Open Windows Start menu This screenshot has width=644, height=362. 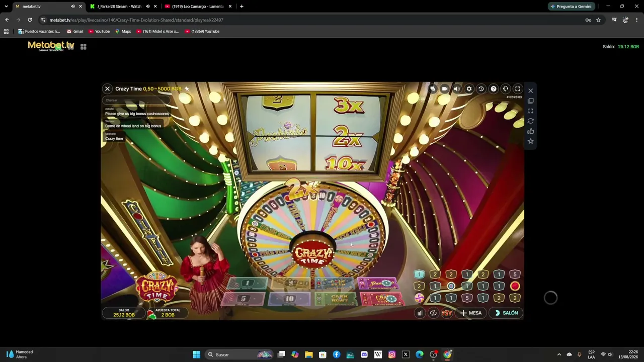click(x=196, y=355)
